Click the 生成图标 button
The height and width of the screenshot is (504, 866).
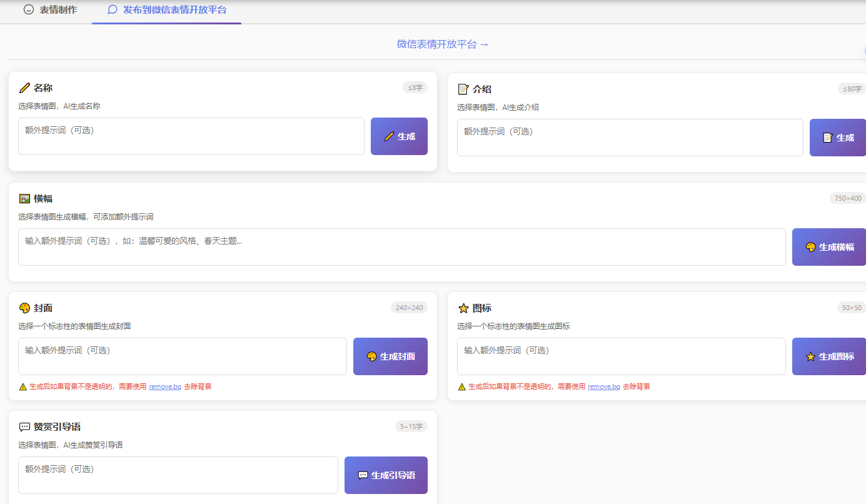829,356
